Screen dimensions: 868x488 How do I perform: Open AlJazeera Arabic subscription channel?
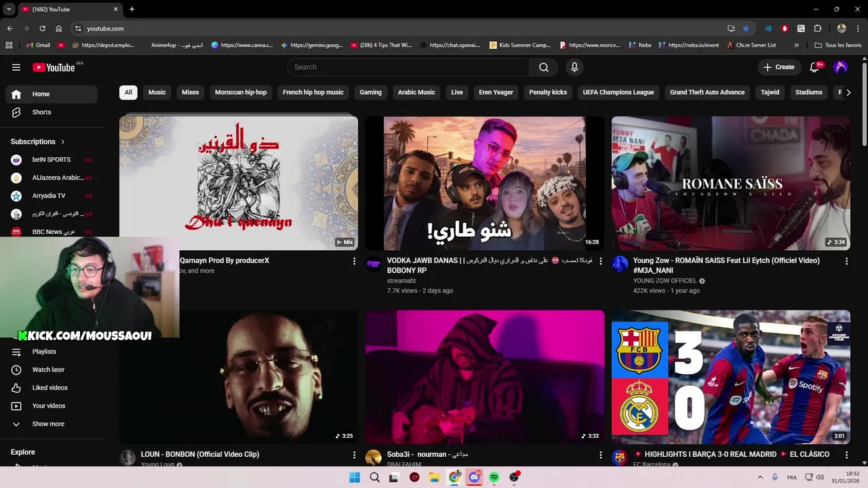[52, 178]
